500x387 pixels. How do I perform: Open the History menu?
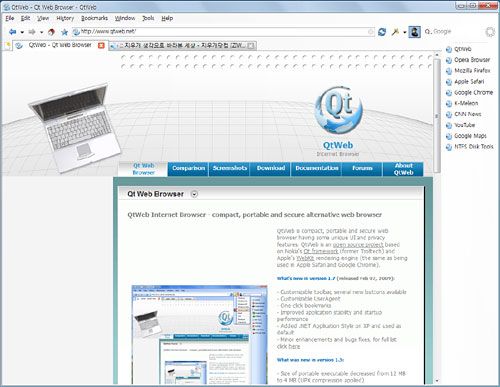pos(65,18)
